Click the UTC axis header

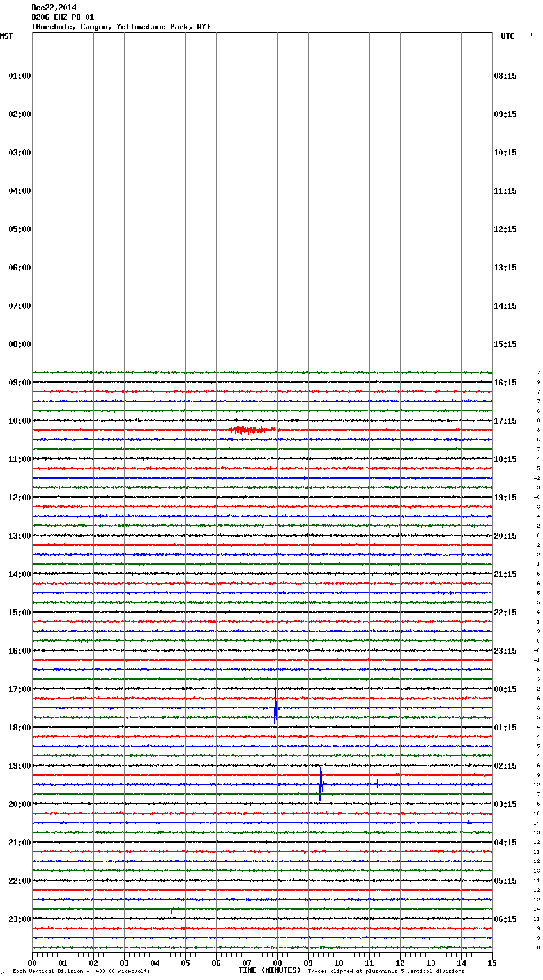click(507, 36)
